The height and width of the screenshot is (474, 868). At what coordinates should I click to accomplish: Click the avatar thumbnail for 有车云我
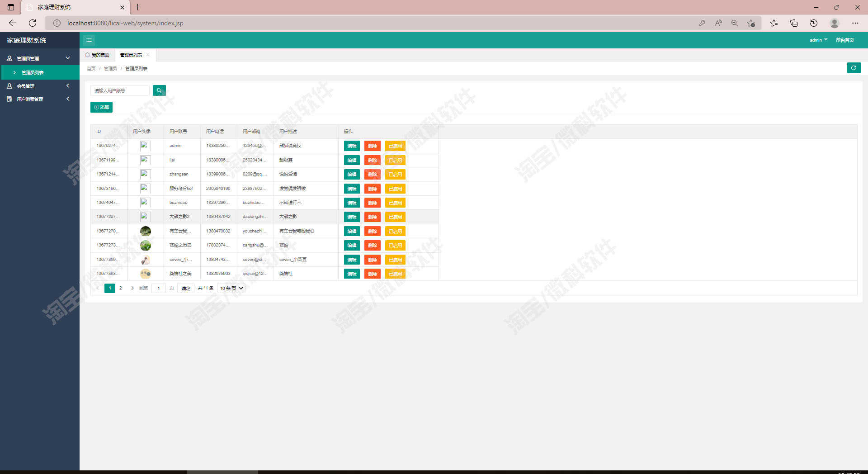146,231
